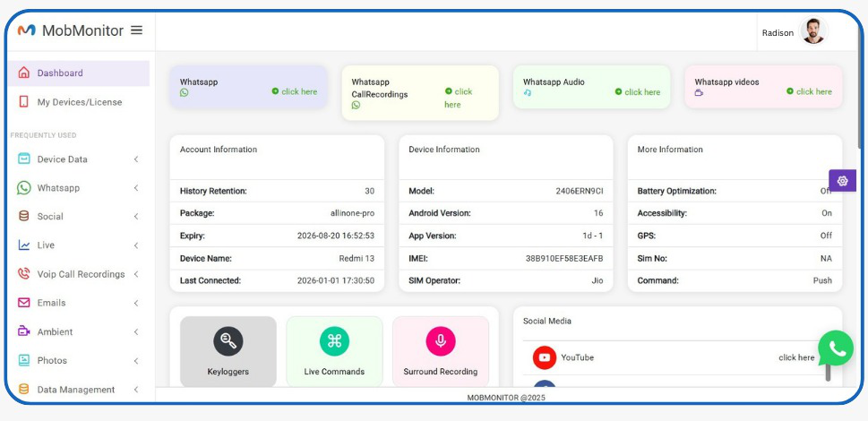
Task: Expand the Whatsapp sidebar chevron
Action: [x=136, y=187]
